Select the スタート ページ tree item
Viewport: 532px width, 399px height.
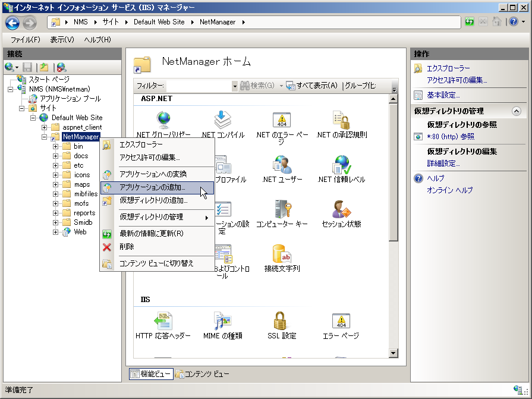tap(49, 80)
